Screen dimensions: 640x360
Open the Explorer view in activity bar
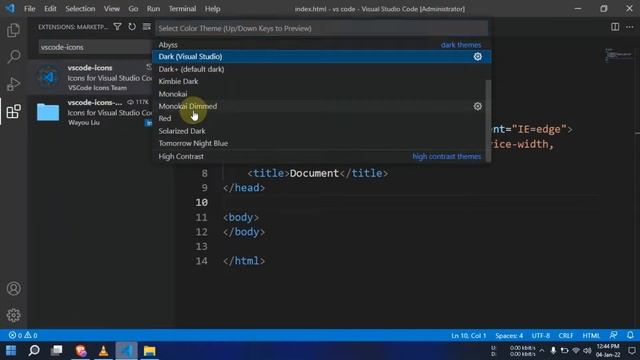point(13,30)
